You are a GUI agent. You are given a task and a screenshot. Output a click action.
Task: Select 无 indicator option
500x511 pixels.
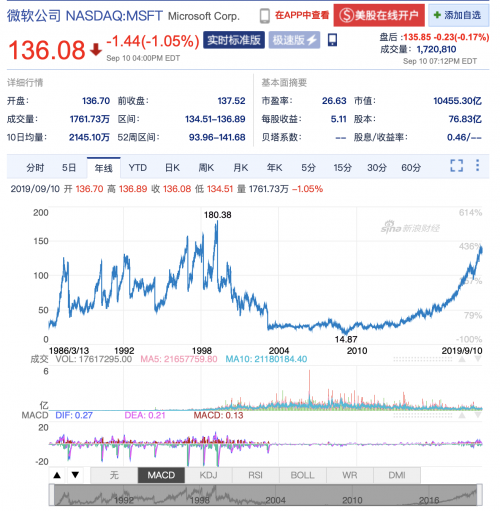[x=114, y=475]
